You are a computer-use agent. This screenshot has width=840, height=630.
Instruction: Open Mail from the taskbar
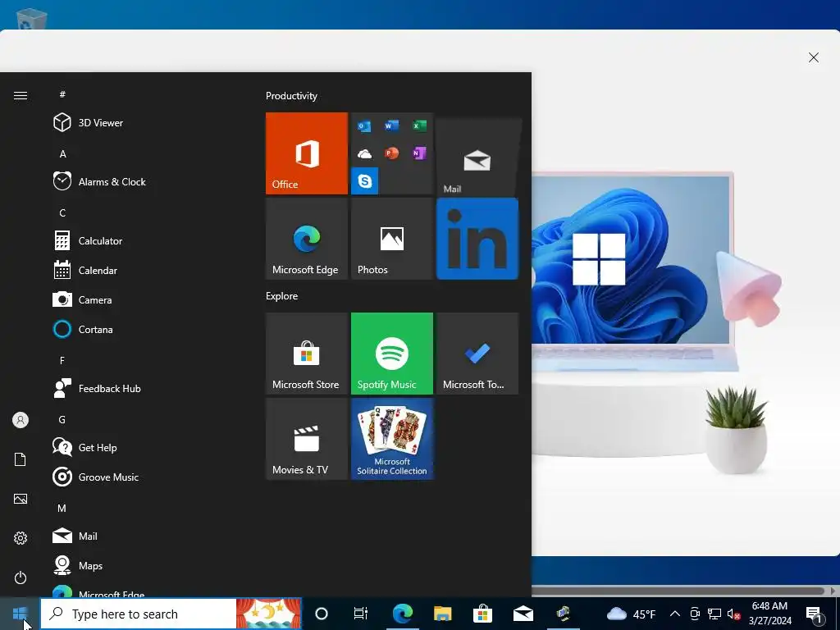point(523,614)
